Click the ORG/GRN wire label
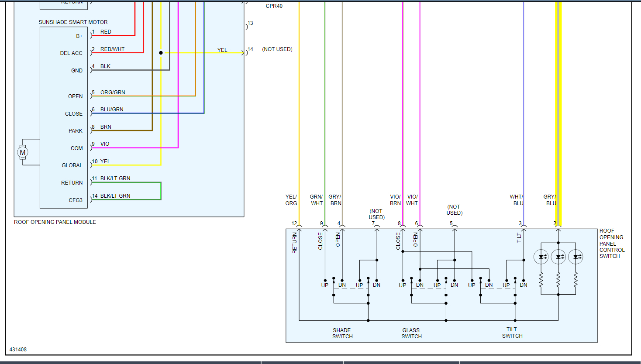 click(x=113, y=93)
